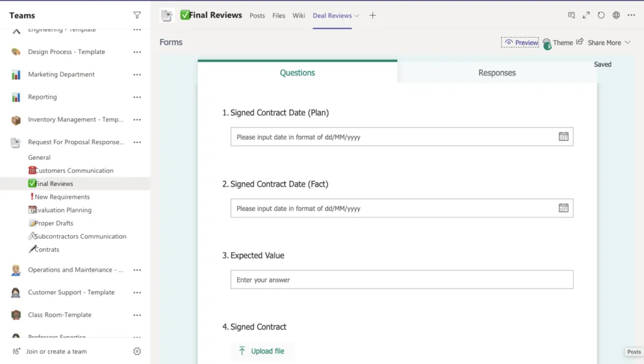Click the Class Room-Template avatar icon
644x364 pixels.
16,315
